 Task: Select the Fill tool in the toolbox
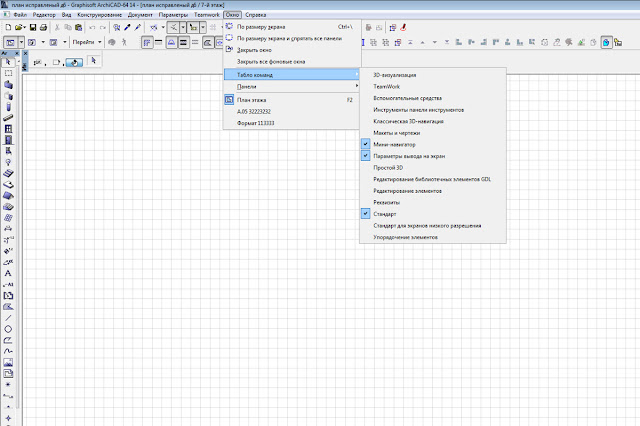click(x=8, y=307)
